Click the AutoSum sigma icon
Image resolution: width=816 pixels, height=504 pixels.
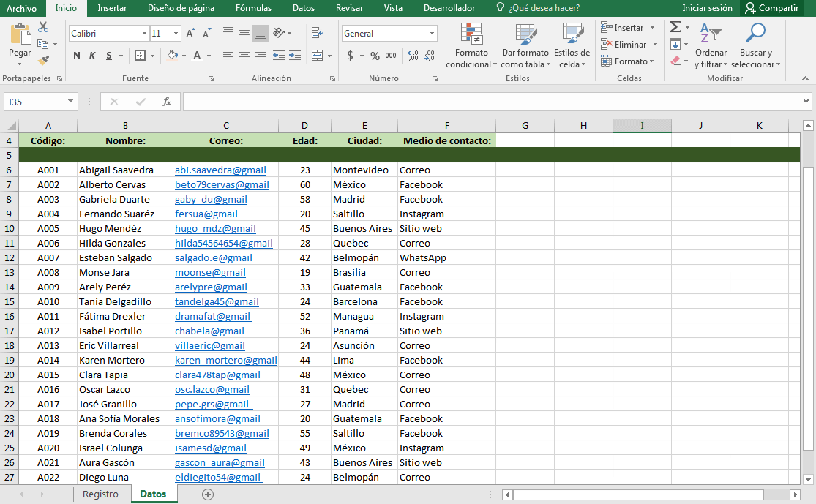click(x=675, y=27)
